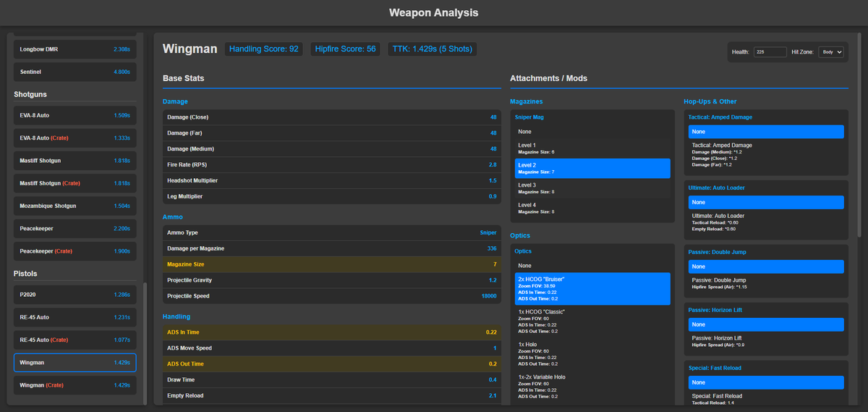Click the weapon list sidebar scrollbar
Viewport: 868px width, 412px height.
click(145, 342)
